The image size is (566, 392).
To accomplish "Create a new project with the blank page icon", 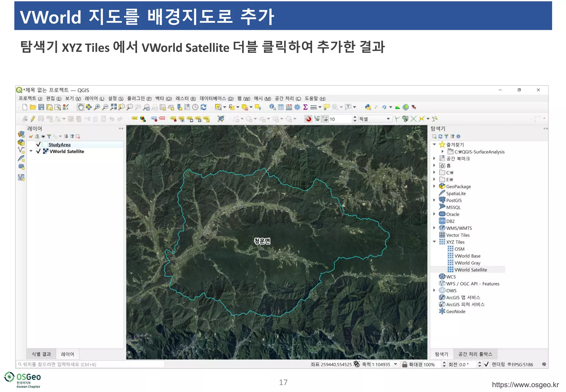I will [25, 107].
